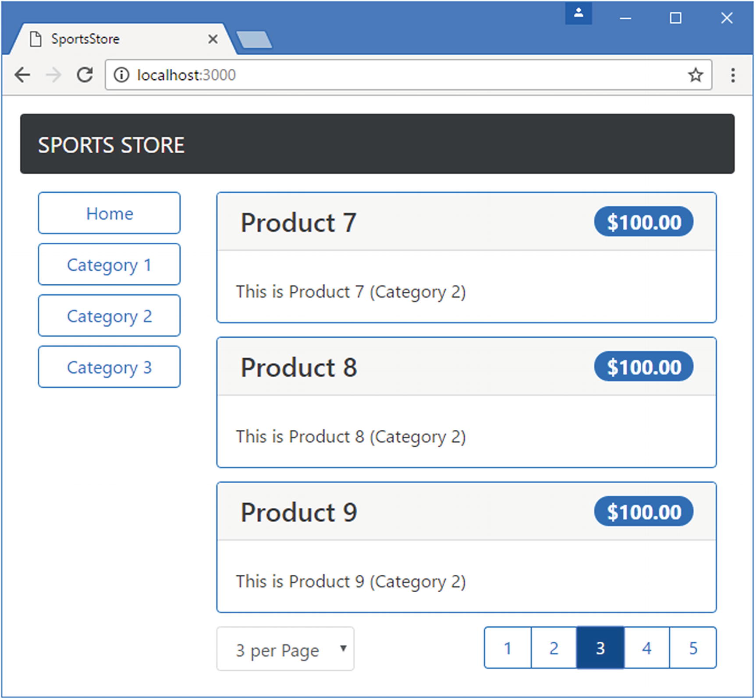Click the localhost:3000 address bar
Screen dimensions: 756x700
pyautogui.click(x=394, y=75)
